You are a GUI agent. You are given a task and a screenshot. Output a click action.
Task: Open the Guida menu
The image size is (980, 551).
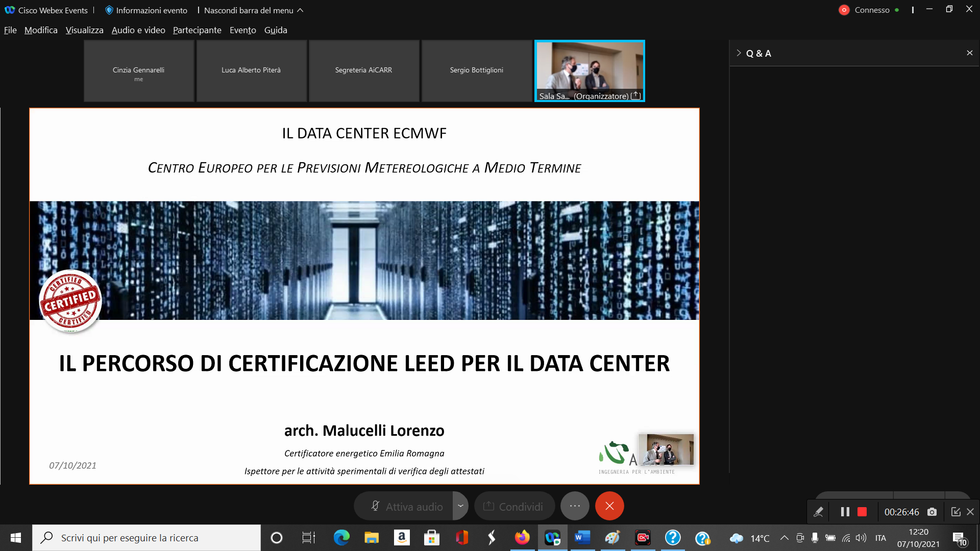click(x=276, y=30)
